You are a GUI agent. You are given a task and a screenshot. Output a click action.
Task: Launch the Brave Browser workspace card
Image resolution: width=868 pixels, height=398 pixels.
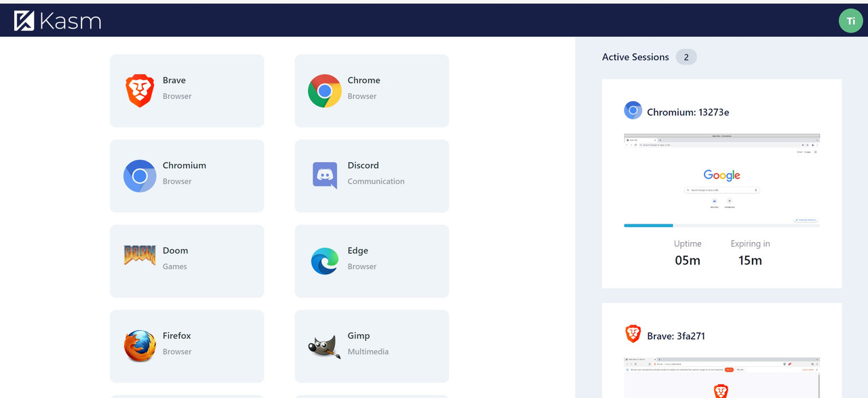click(x=187, y=91)
